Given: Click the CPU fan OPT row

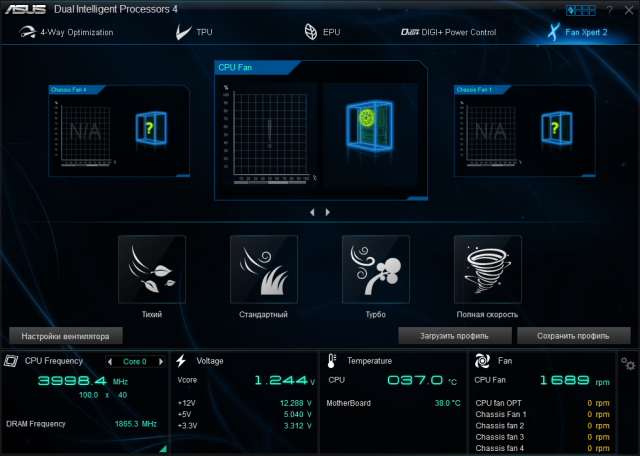Looking at the screenshot, I should tap(542, 403).
